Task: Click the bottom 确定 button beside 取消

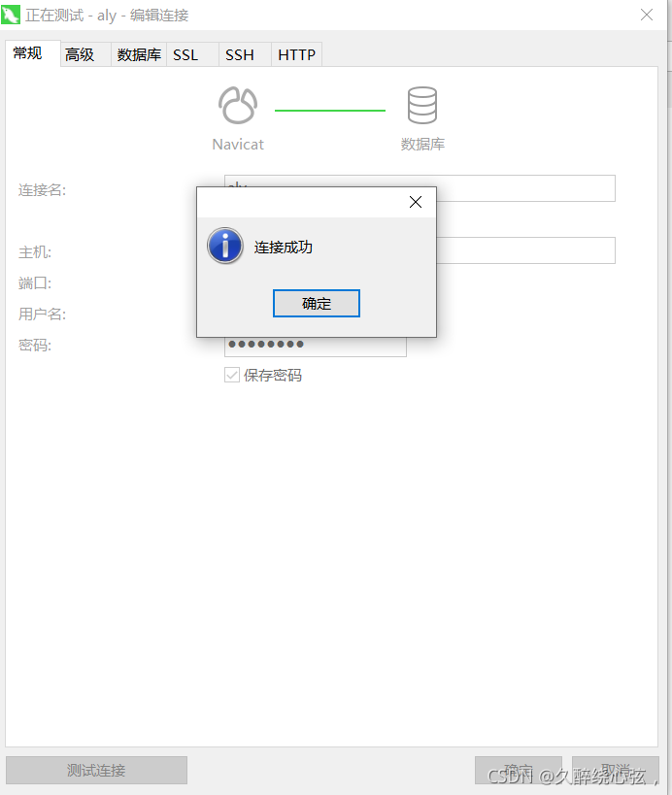Action: coord(519,770)
